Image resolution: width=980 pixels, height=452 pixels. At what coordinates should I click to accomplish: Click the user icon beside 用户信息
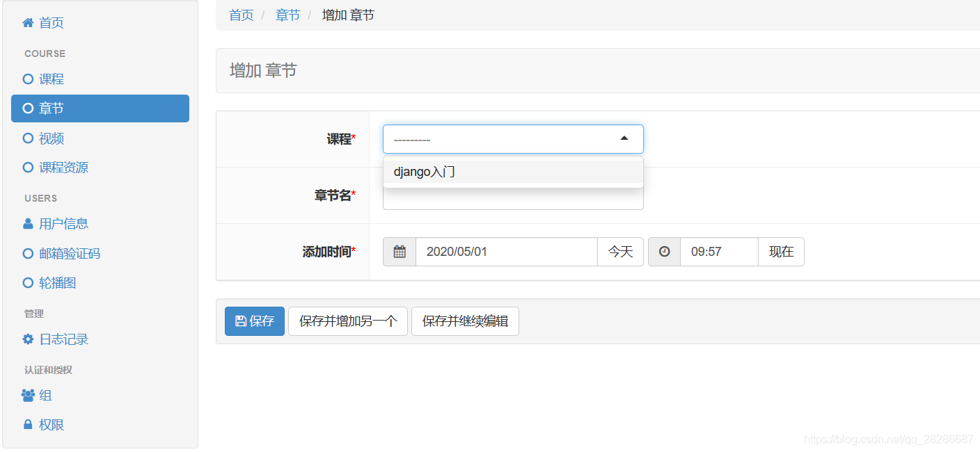[28, 224]
